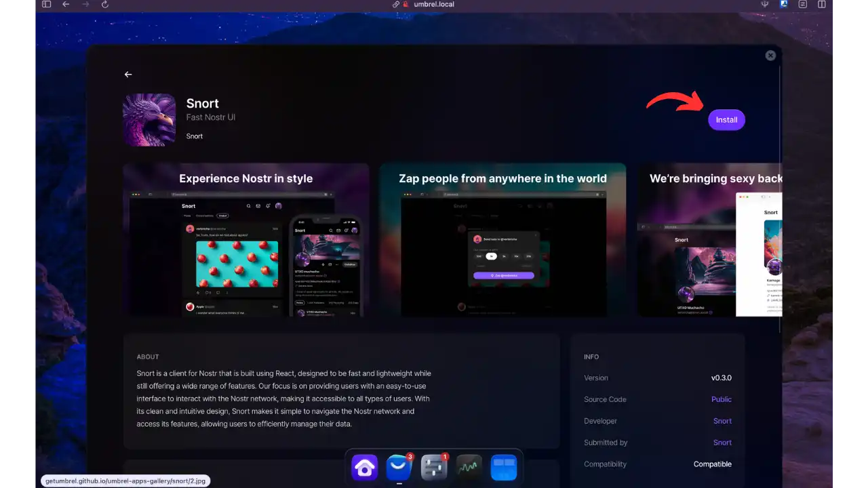Image resolution: width=868 pixels, height=488 pixels.
Task: Click the Snort purple bird app icon
Action: pyautogui.click(x=149, y=120)
